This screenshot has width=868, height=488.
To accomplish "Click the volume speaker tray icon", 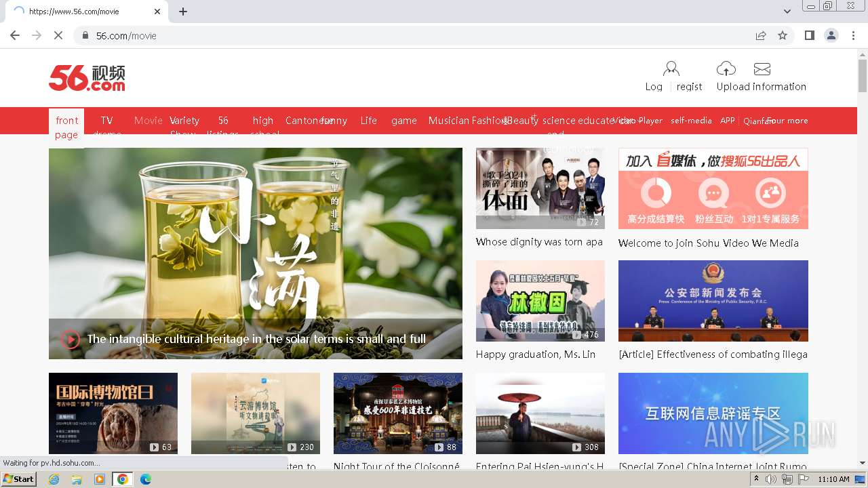I will 771,479.
